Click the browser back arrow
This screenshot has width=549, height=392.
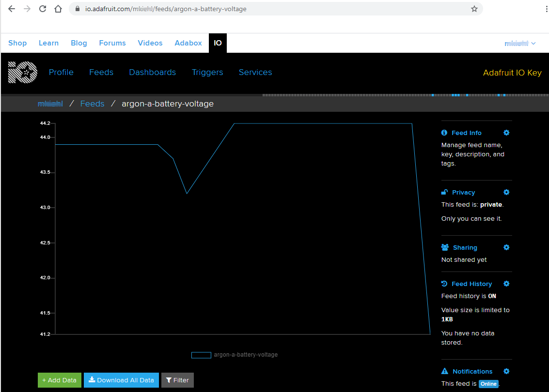pos(12,9)
